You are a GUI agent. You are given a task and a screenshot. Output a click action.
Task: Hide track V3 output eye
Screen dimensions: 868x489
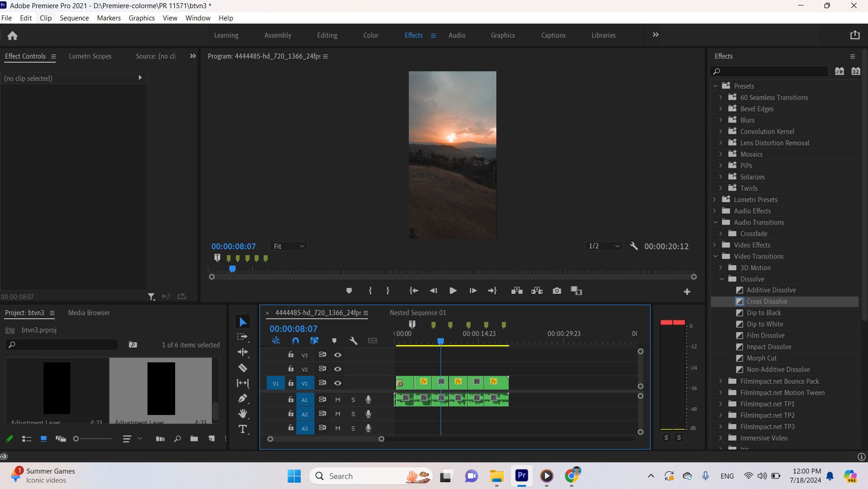pos(338,355)
